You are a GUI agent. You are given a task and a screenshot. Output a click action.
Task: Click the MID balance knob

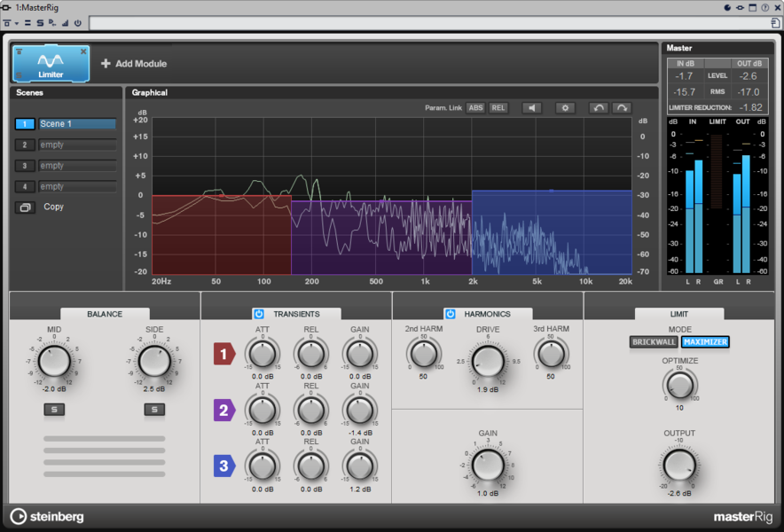pos(54,361)
